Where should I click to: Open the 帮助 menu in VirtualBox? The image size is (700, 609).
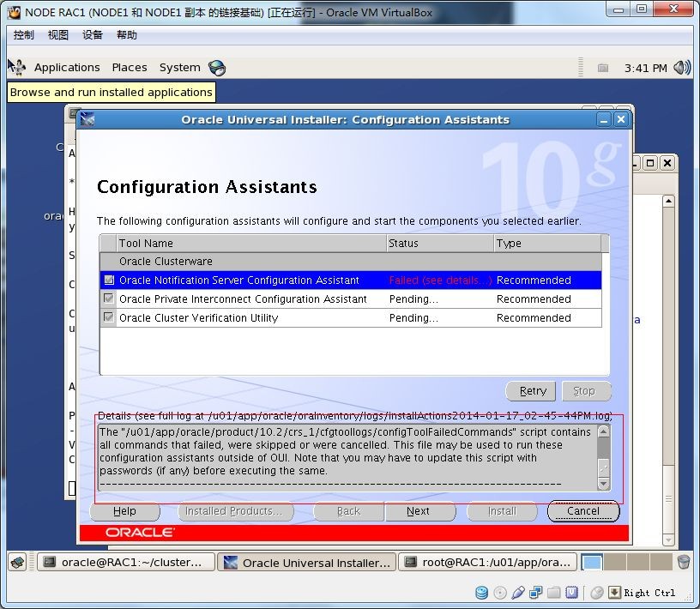[x=127, y=35]
